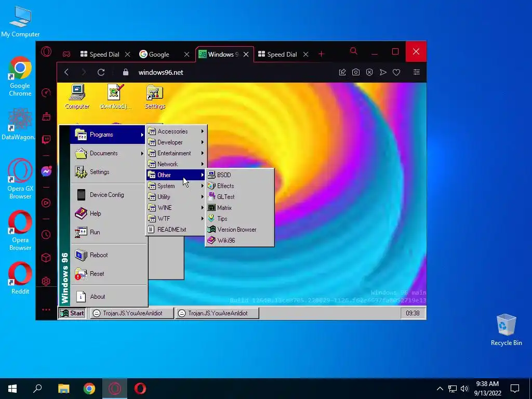532x399 pixels.
Task: Take a snapshot with camera icon
Action: click(x=355, y=72)
